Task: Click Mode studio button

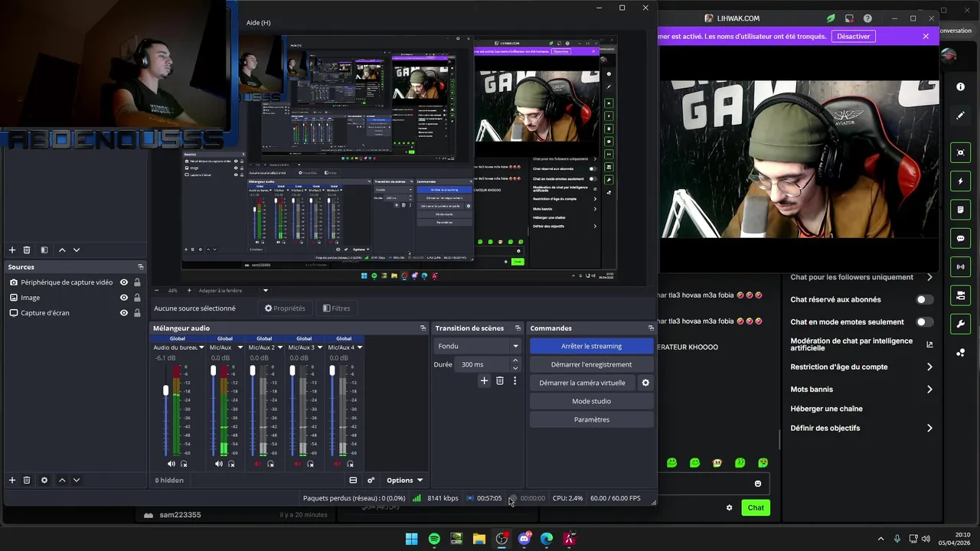Action: pyautogui.click(x=591, y=401)
